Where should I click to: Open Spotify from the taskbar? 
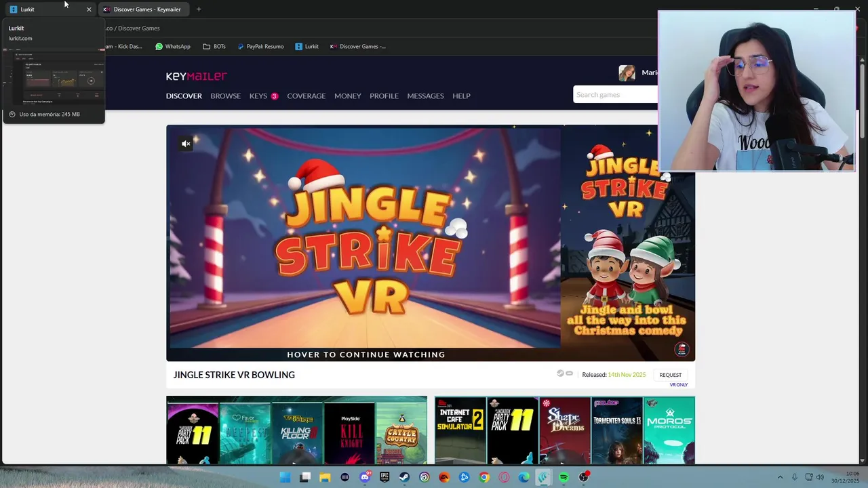(x=564, y=477)
